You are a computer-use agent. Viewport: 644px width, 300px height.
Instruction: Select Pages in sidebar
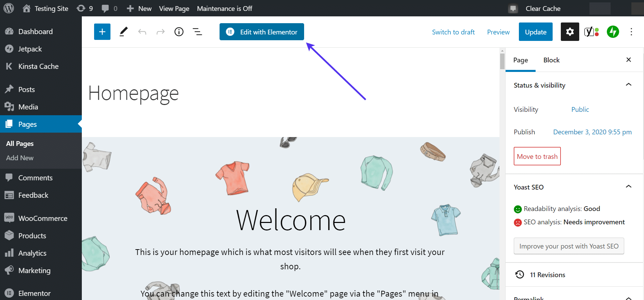(41, 124)
